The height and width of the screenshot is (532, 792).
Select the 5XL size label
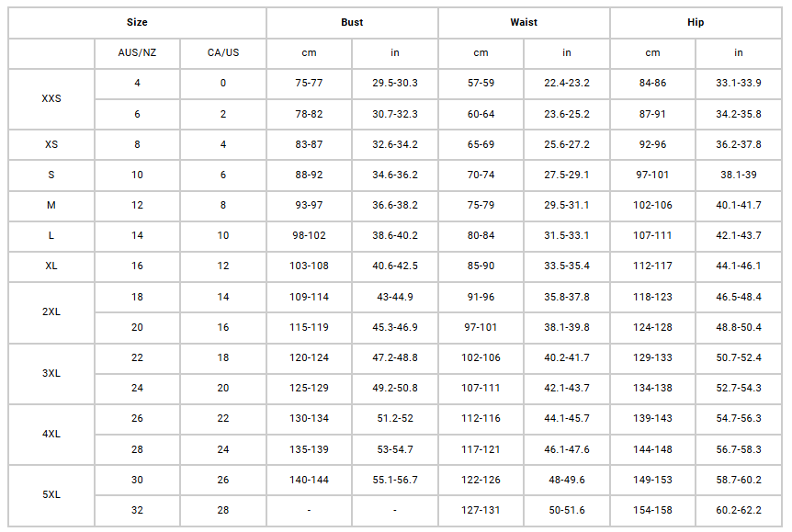tap(51, 494)
